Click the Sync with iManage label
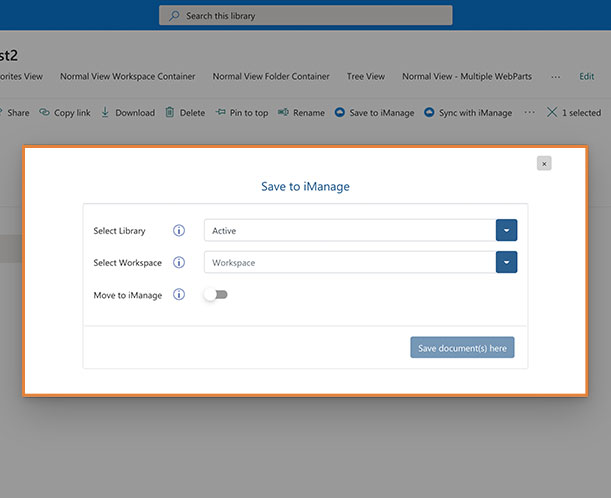Screen dimensions: 611x498 point(475,113)
